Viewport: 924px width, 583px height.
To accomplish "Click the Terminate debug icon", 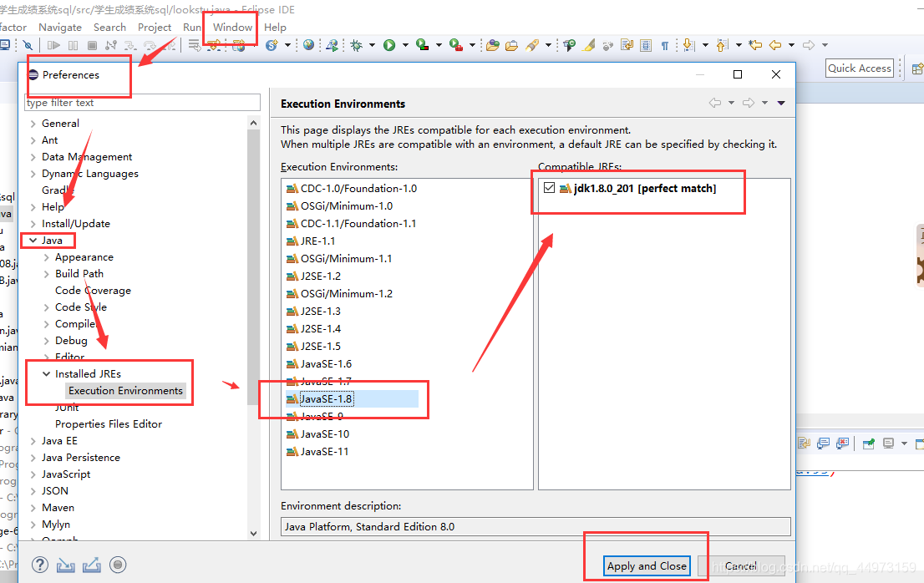I will tap(92, 45).
